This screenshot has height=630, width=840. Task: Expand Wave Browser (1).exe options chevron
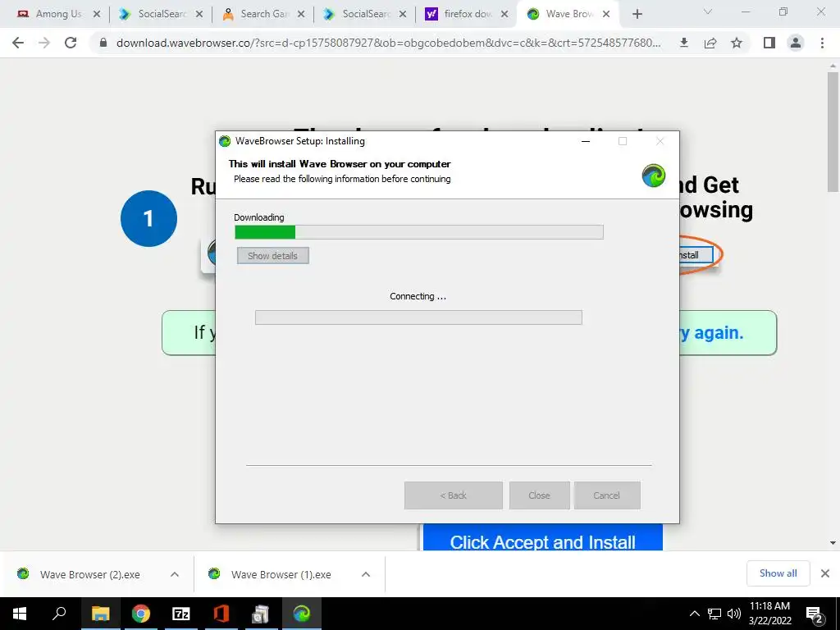[366, 574]
